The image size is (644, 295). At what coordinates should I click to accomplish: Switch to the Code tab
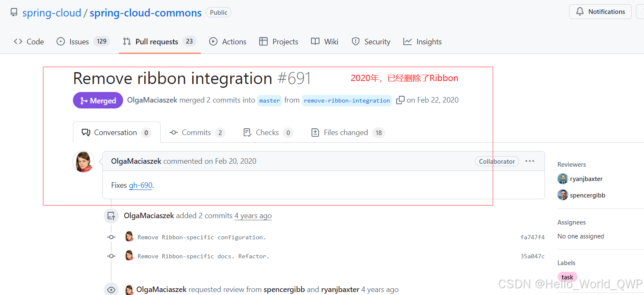point(29,41)
